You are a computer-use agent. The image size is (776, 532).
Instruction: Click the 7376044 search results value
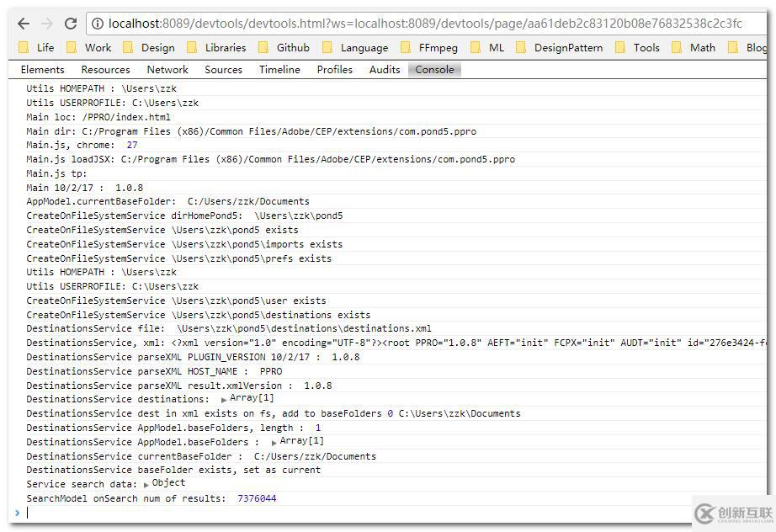coord(257,498)
